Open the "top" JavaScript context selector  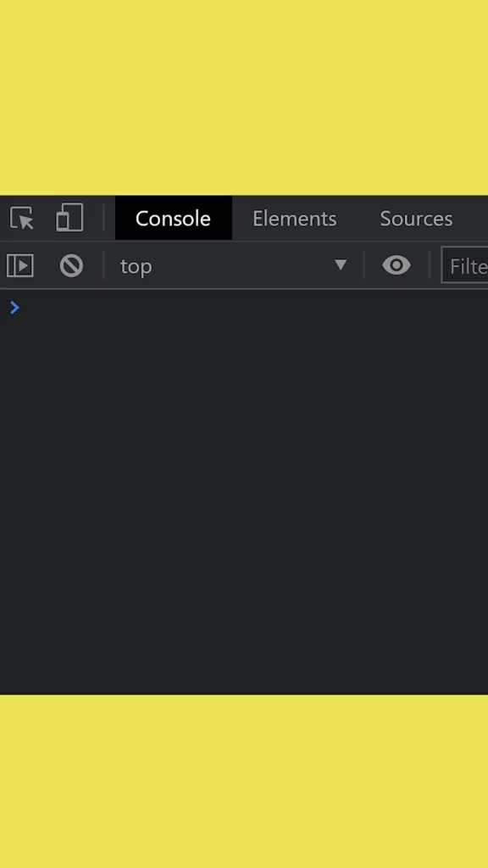pos(234,266)
